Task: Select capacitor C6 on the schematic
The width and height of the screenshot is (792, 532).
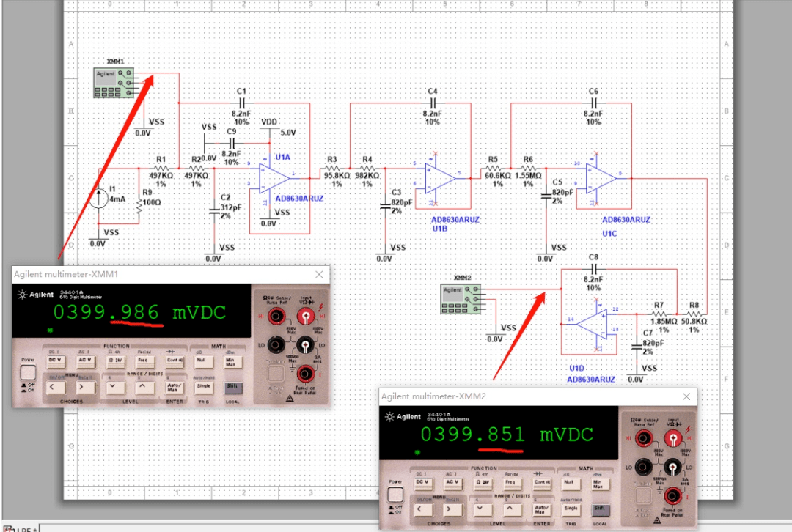Action: [593, 103]
